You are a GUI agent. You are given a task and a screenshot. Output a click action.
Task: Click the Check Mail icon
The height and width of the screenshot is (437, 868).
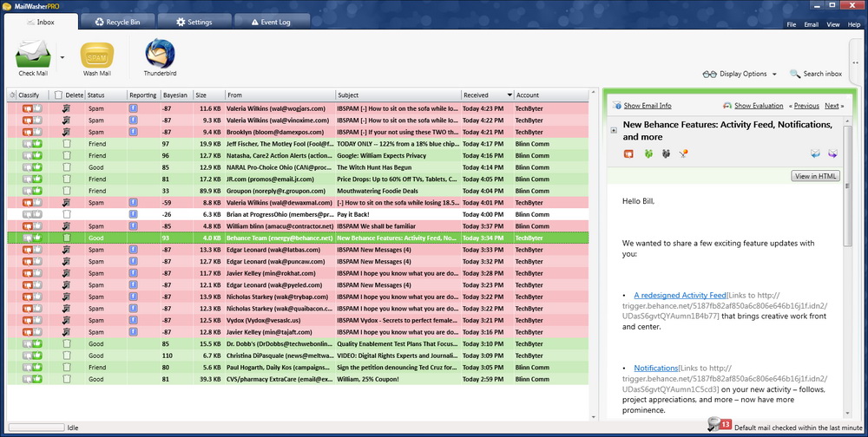coord(33,54)
